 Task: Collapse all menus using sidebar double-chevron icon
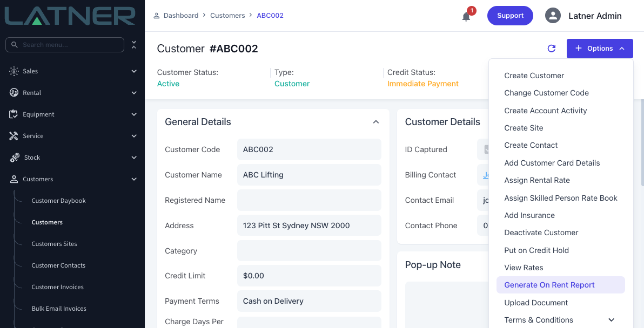[134, 45]
